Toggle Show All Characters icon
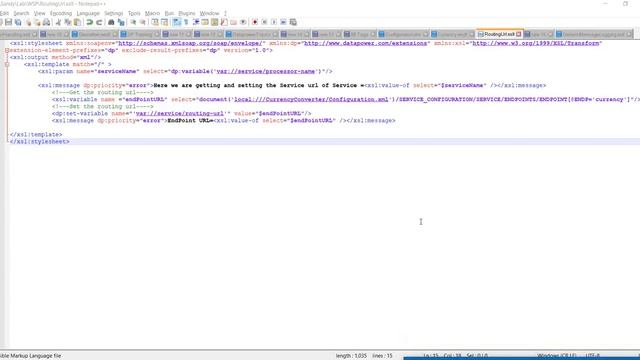This screenshot has height=360, width=640. pyautogui.click(x=186, y=22)
